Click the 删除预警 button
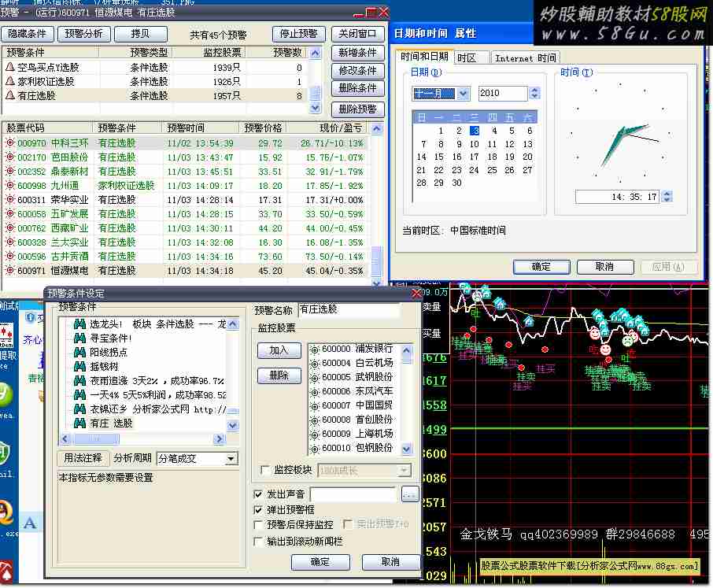The width and height of the screenshot is (713, 588). 358,109
